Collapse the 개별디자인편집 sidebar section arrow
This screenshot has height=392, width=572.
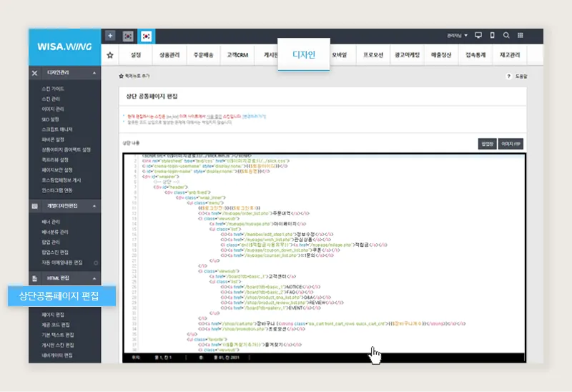[94, 206]
